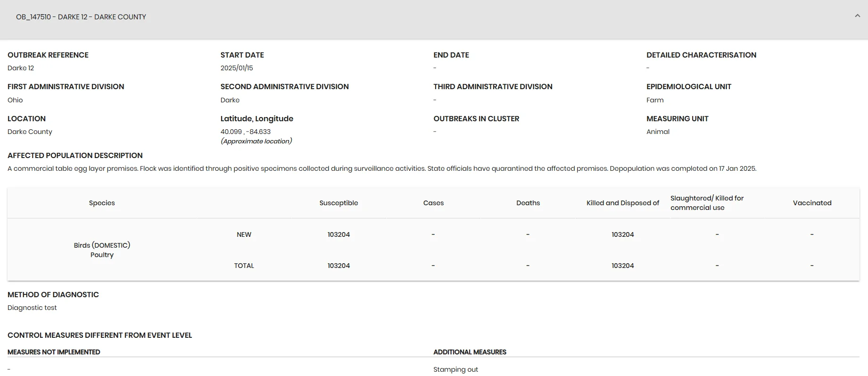Viewport: 868px width, 376px height.
Task: Click the TOTAL row label
Action: pyautogui.click(x=244, y=266)
